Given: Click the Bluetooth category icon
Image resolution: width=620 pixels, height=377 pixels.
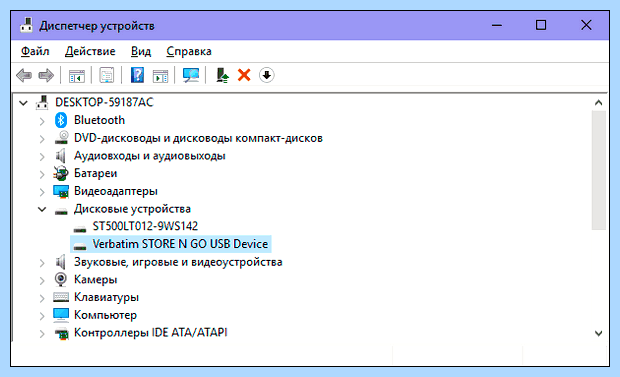Looking at the screenshot, I should coord(61,120).
